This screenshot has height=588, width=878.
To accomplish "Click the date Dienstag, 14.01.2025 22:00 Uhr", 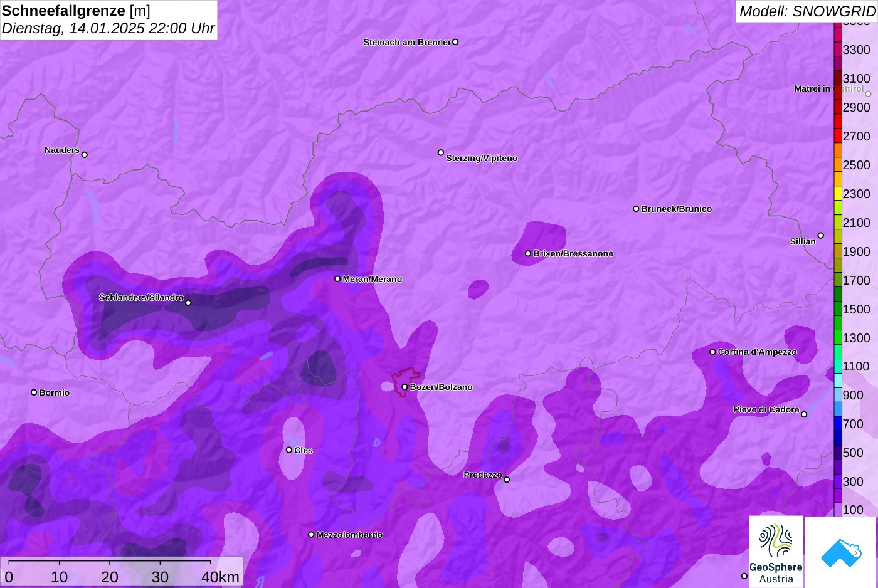I will (x=108, y=28).
